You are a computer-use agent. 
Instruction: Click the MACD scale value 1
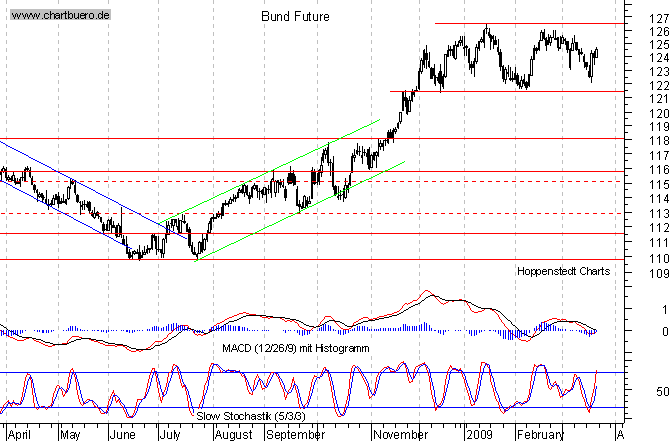click(665, 309)
